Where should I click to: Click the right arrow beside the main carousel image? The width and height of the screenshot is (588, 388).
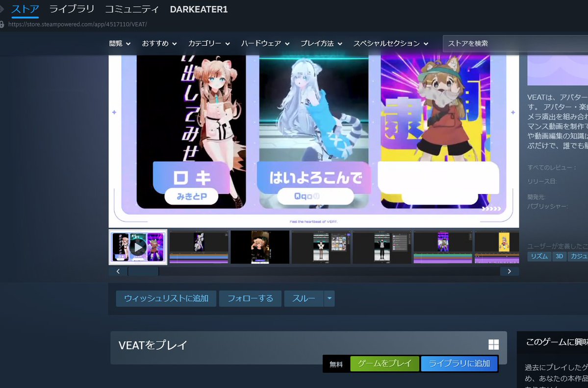click(x=512, y=112)
